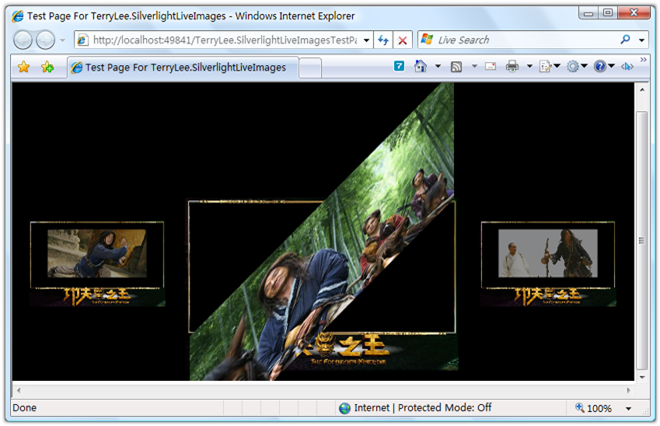Click the vertical scrollbar up arrow

[642, 90]
